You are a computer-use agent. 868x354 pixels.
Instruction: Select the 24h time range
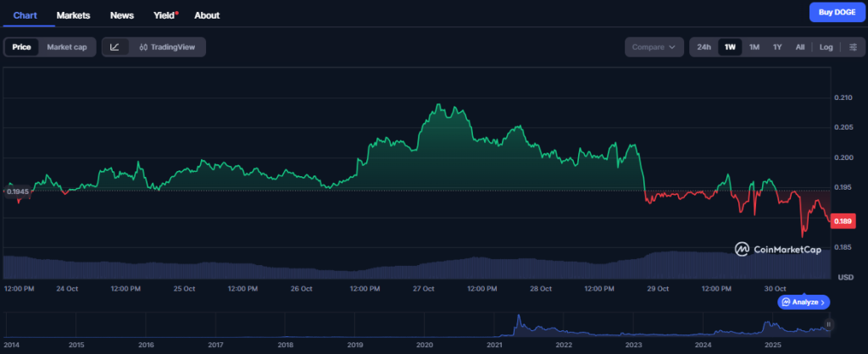[704, 47]
